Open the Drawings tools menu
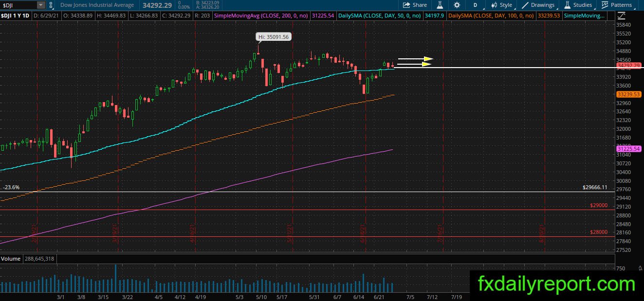Viewport: 644px width, 301px height. tap(538, 5)
